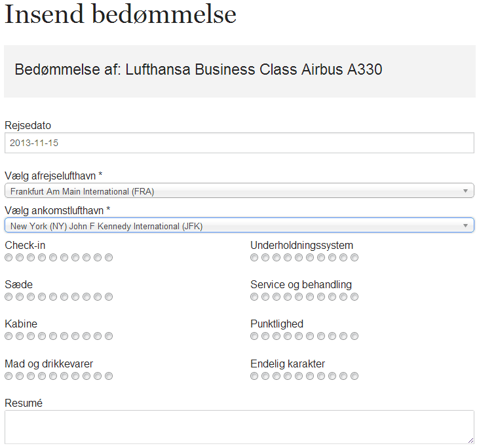Choose the last Check-in rating radio button
477x448 pixels.
[109, 257]
